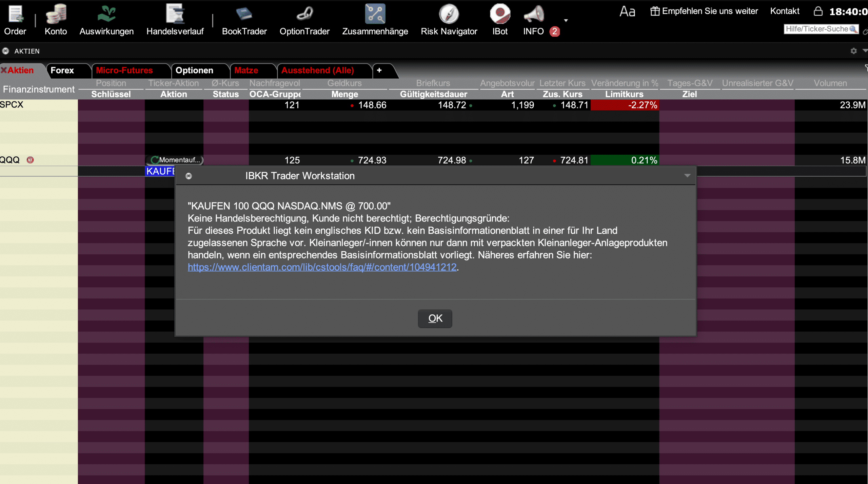This screenshot has height=484, width=868.
Task: Switch to the Matze tab
Action: 246,70
